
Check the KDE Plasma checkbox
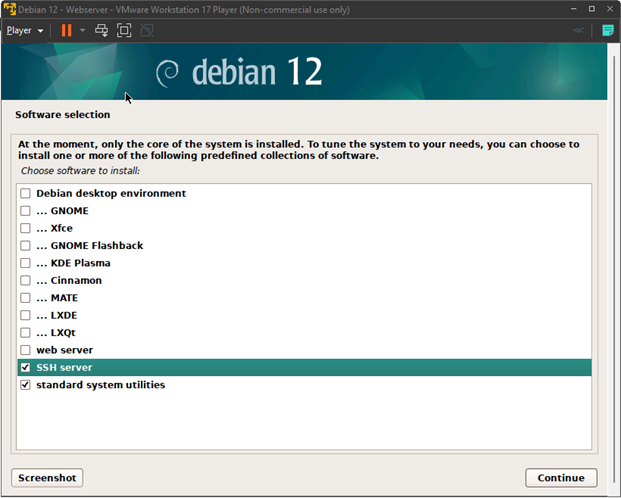[x=25, y=263]
